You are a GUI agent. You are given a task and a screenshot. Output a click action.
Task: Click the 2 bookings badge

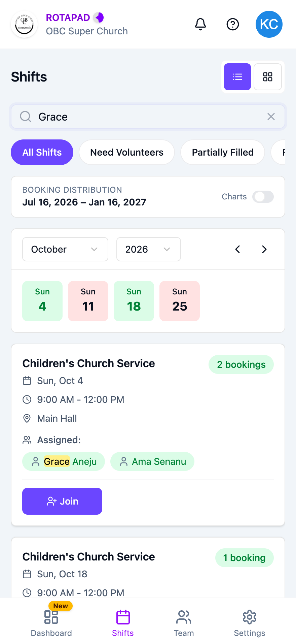click(241, 364)
